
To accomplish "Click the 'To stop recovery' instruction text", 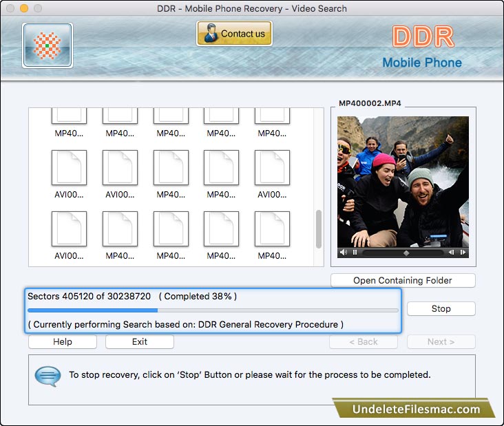I will (250, 374).
